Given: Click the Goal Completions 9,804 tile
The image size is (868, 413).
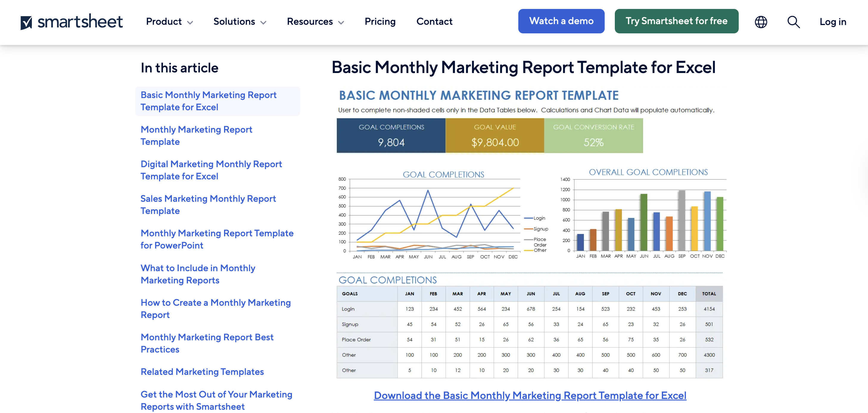Looking at the screenshot, I should pos(391,136).
